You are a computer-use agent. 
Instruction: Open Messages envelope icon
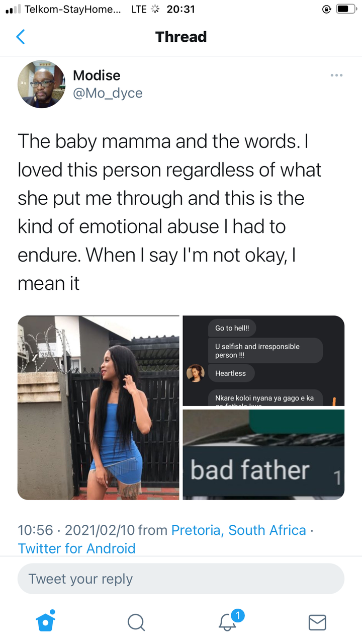(317, 622)
